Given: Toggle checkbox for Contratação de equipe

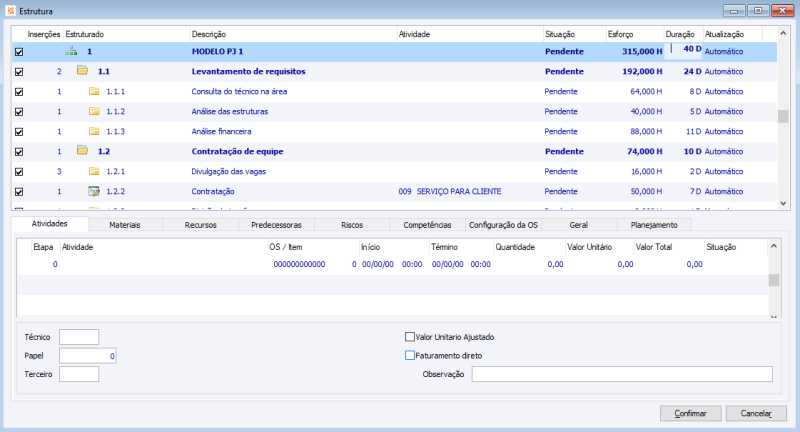Looking at the screenshot, I should click(x=19, y=152).
